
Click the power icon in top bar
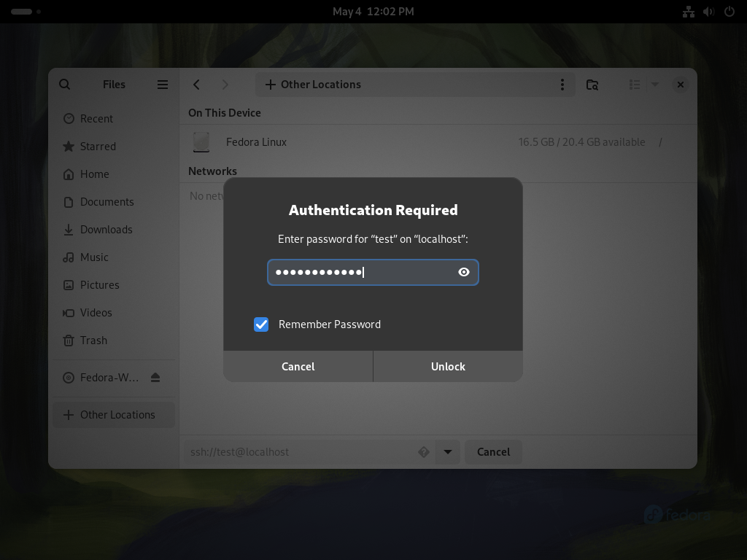click(x=729, y=12)
